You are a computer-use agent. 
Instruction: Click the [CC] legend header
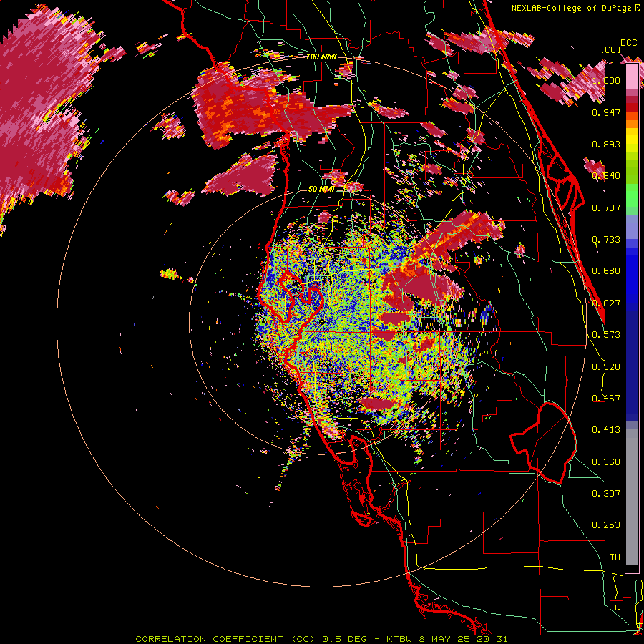pos(611,49)
